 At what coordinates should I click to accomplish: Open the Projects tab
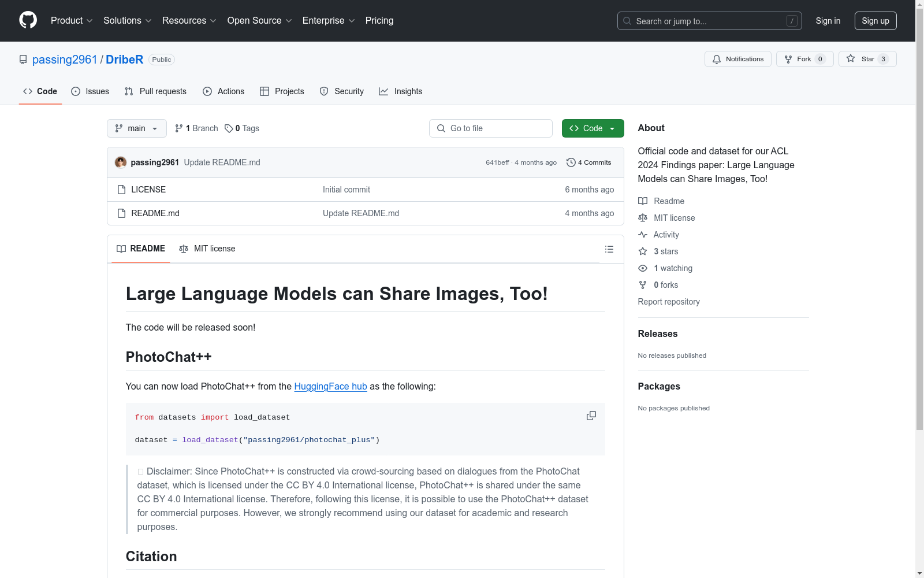tap(282, 91)
